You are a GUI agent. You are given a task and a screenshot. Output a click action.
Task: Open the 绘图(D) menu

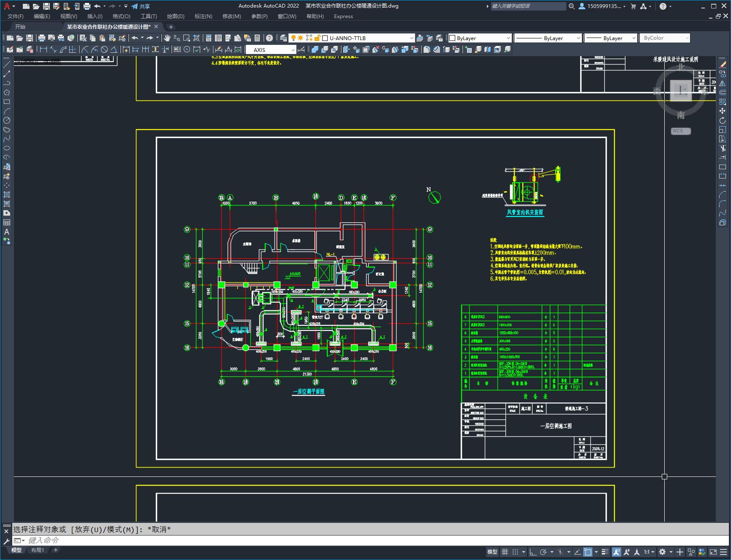[176, 16]
